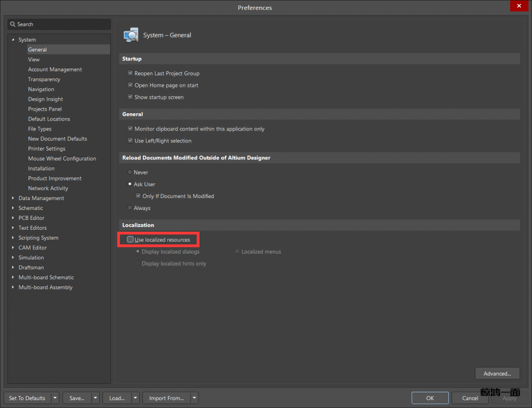Select the Always reload radio option
Screen dimensions: 532x408
tap(130, 208)
